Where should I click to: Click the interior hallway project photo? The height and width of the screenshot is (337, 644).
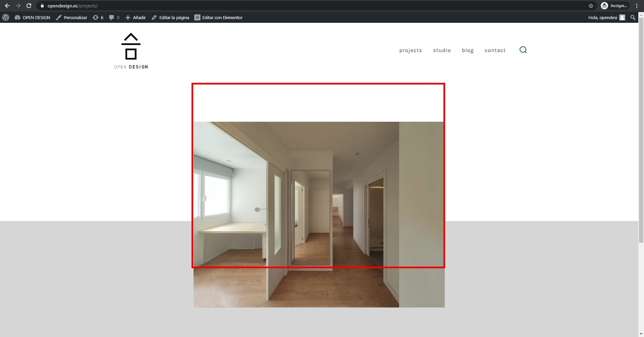point(319,215)
